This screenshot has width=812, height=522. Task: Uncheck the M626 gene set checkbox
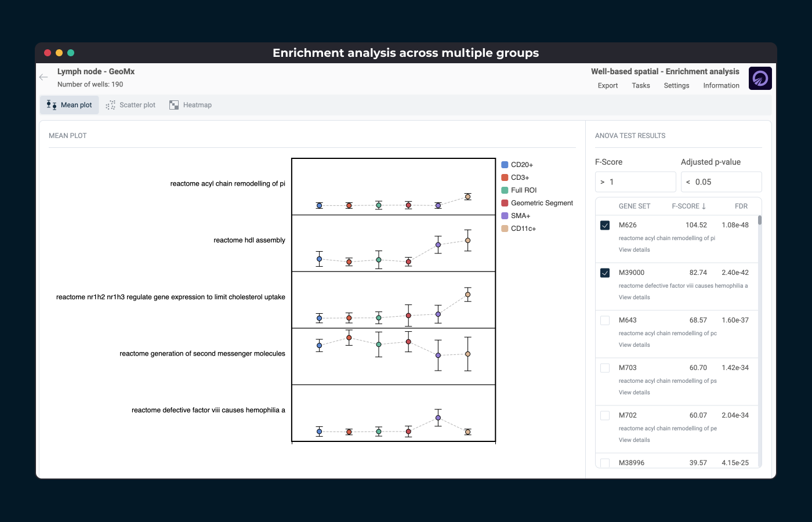point(605,225)
